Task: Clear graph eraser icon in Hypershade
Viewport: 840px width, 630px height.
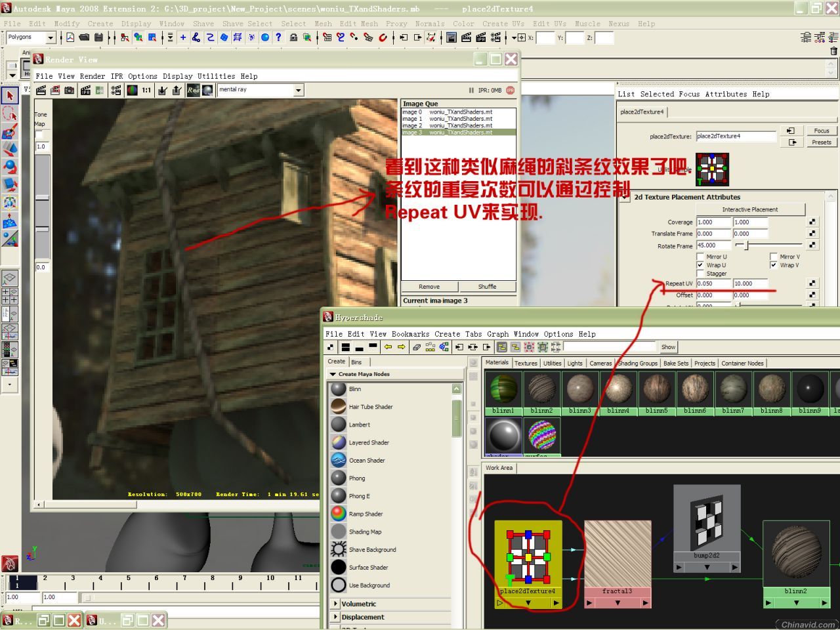Action: tap(416, 347)
